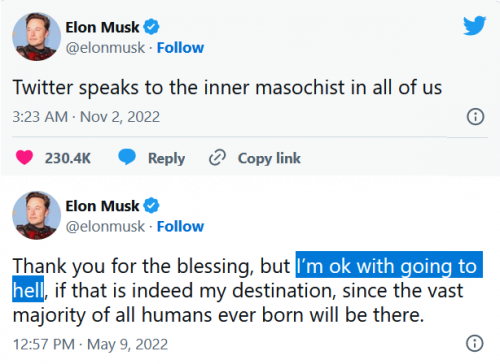
Task: Open the 230.4K likes count
Action: tap(68, 158)
